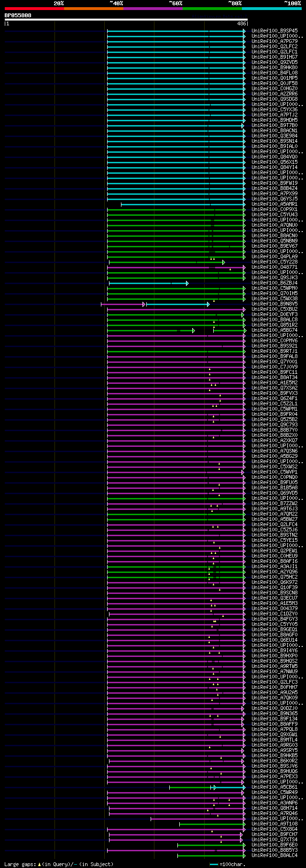Click the red 20% identity legend bar
The width and height of the screenshot is (306, 868).
[x=34, y=8]
